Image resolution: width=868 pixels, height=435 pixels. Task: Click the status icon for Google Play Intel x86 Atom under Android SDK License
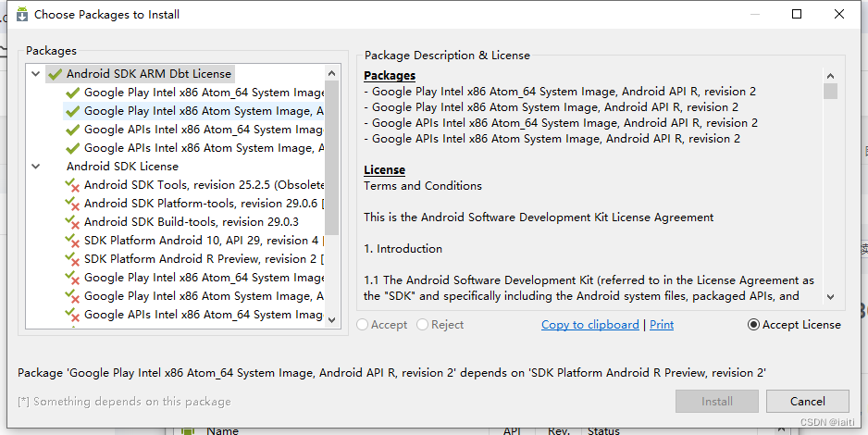[x=72, y=296]
